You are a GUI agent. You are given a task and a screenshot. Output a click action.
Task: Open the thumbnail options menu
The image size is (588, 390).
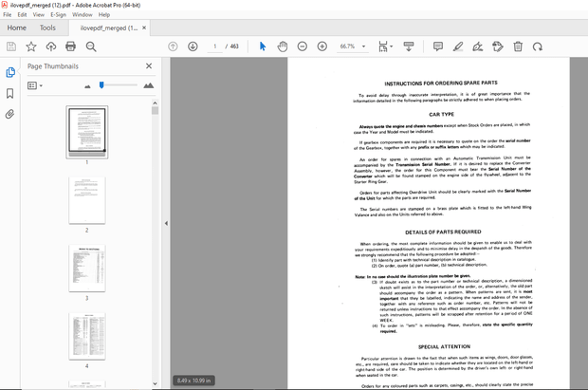[x=35, y=85]
